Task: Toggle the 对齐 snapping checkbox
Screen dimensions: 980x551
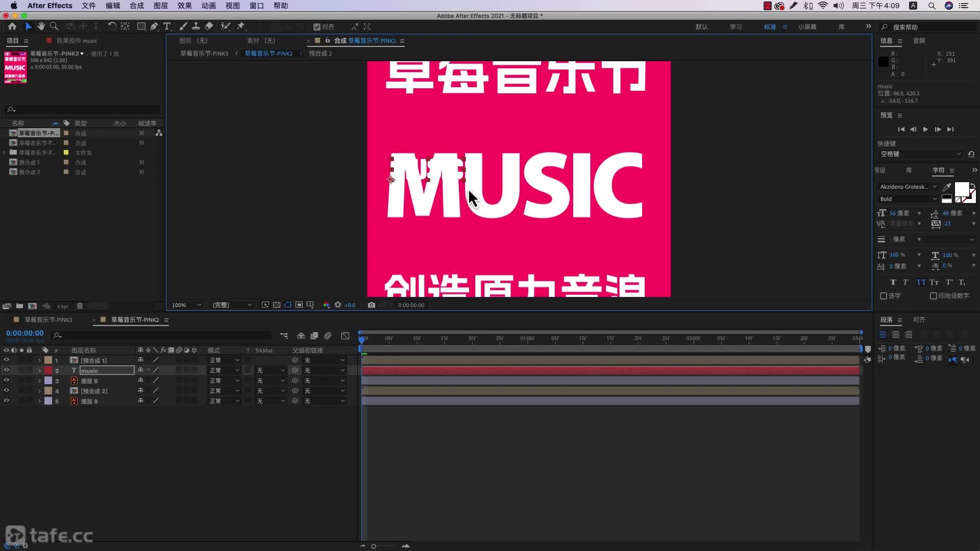Action: [317, 27]
